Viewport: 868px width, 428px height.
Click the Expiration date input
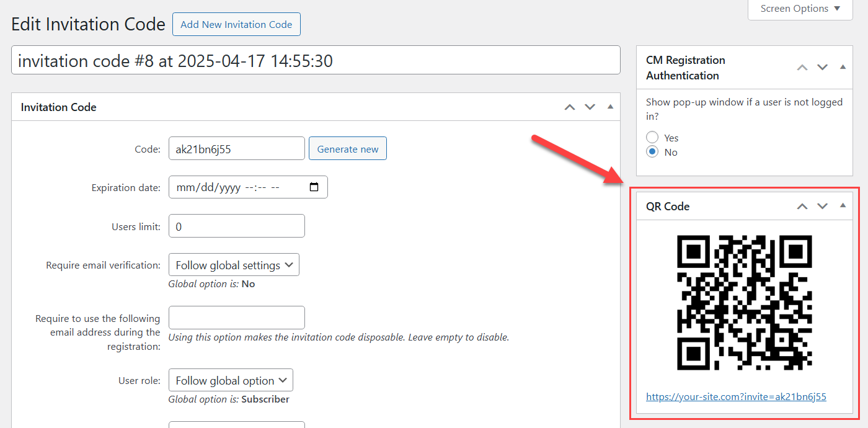[248, 187]
